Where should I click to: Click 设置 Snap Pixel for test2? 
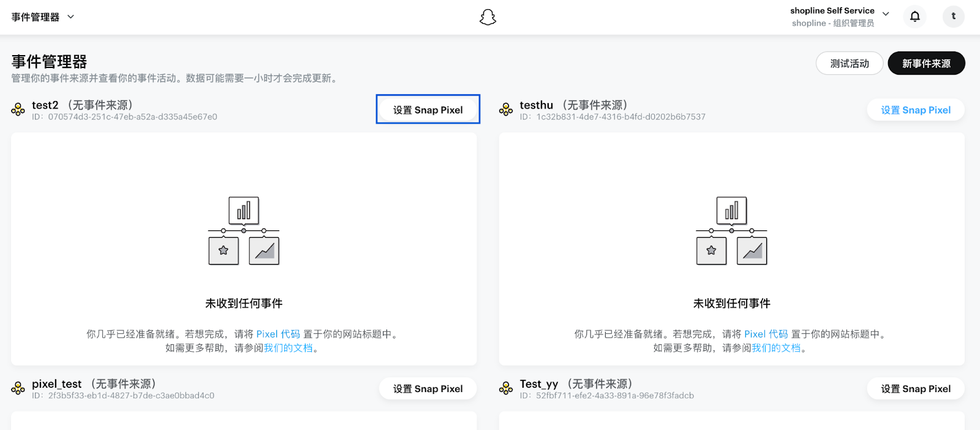428,110
